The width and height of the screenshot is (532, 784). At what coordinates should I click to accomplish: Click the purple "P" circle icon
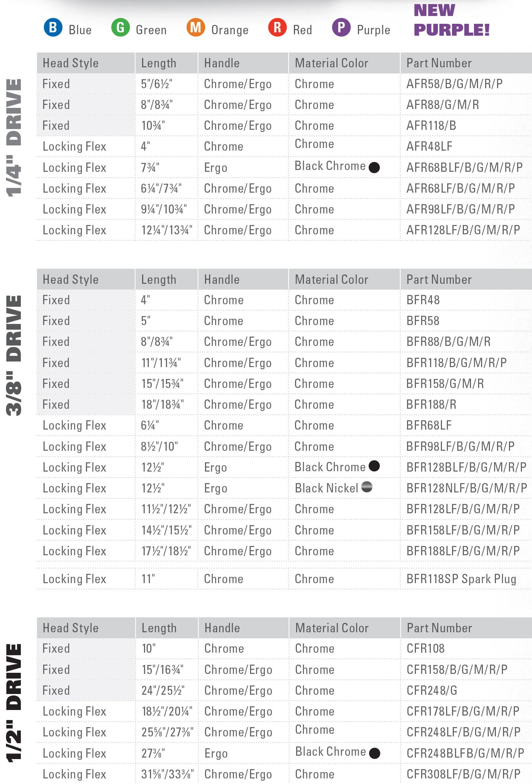(x=341, y=28)
